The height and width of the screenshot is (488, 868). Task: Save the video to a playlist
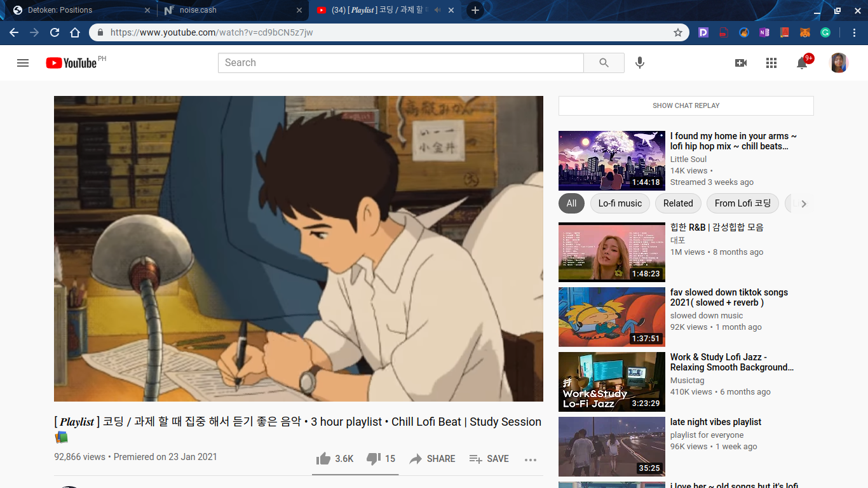click(489, 459)
